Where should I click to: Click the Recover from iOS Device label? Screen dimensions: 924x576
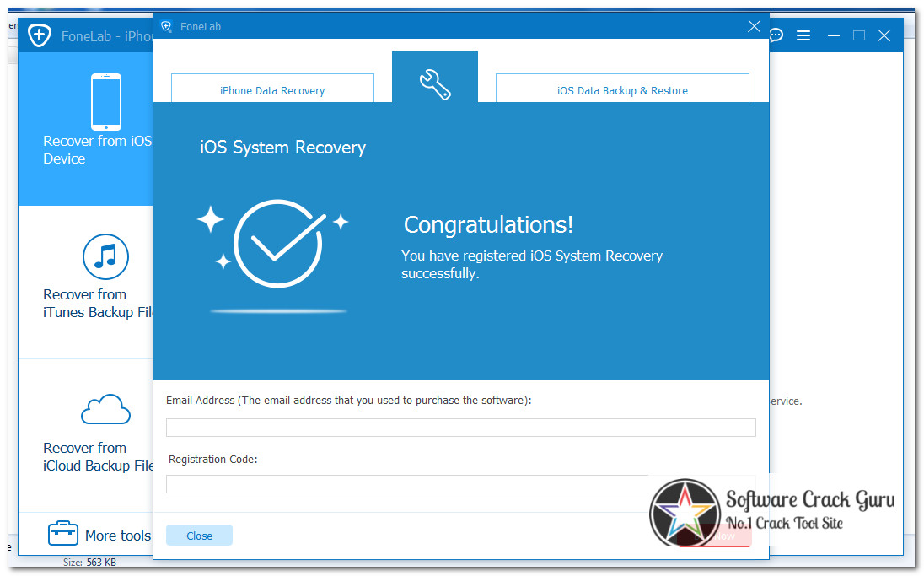pyautogui.click(x=97, y=150)
